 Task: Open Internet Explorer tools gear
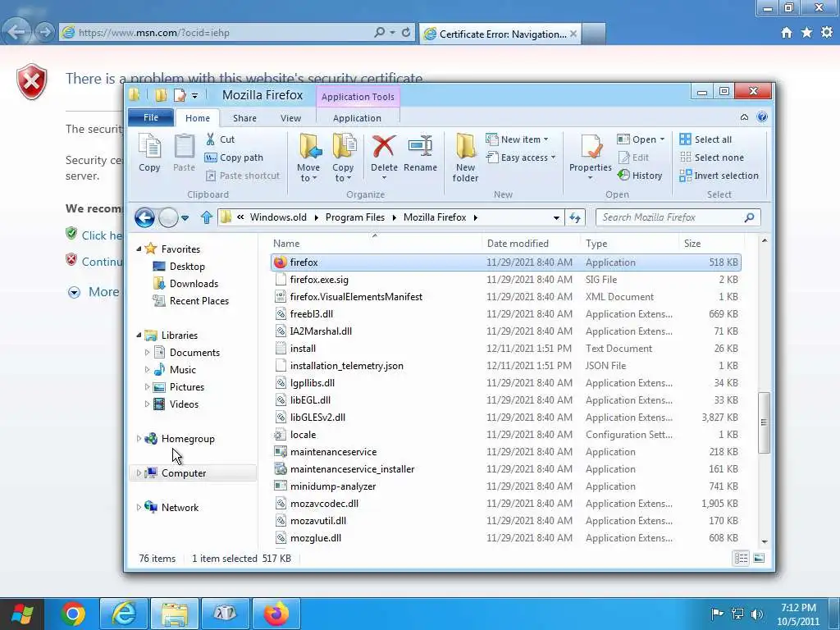click(827, 33)
